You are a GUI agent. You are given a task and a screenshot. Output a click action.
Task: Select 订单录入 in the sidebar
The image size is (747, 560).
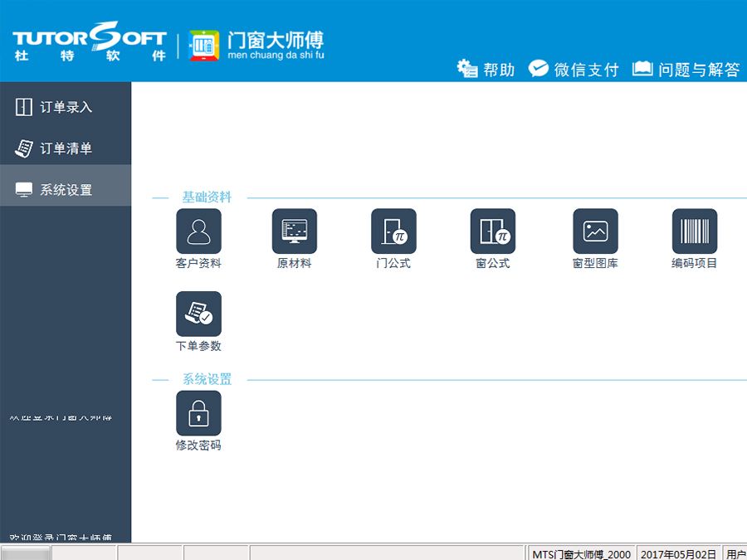pos(66,107)
